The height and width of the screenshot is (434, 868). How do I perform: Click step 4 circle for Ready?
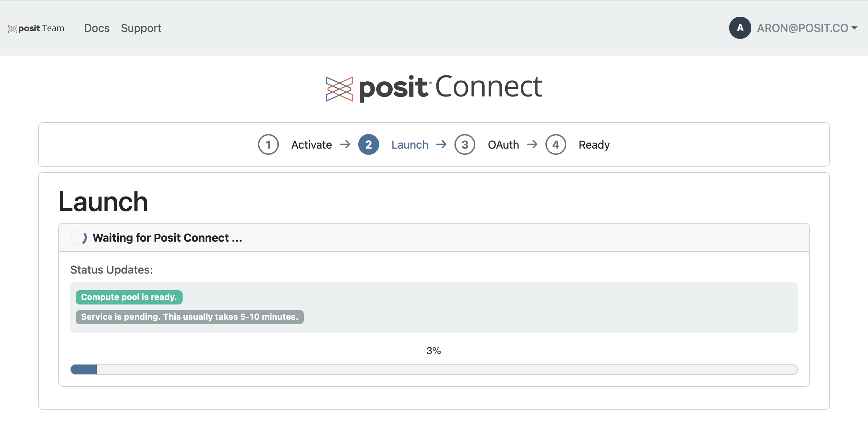pyautogui.click(x=556, y=144)
